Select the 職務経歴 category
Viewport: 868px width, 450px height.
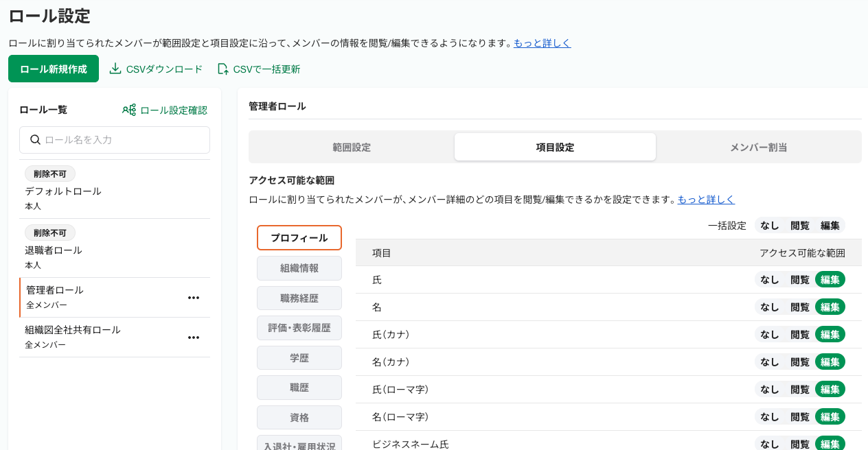299,298
